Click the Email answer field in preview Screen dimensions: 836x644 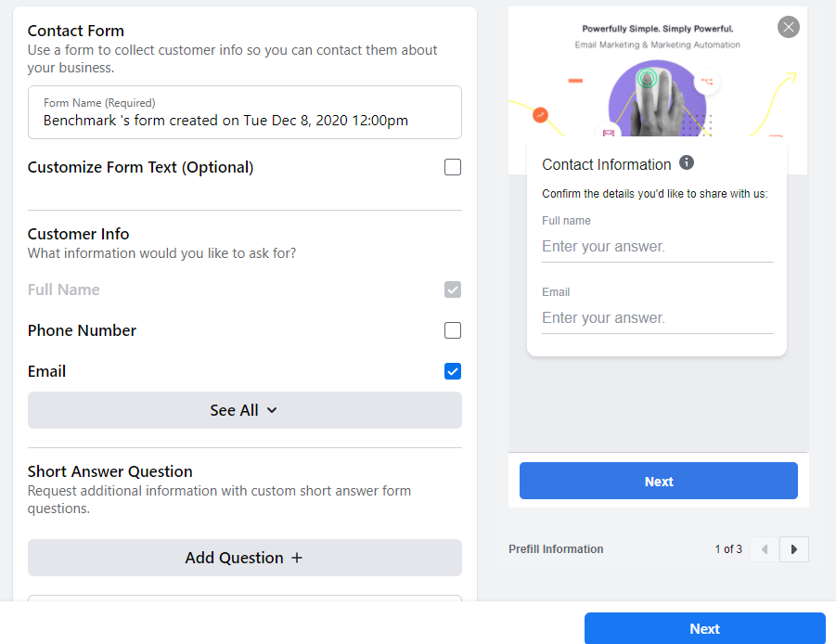657,318
